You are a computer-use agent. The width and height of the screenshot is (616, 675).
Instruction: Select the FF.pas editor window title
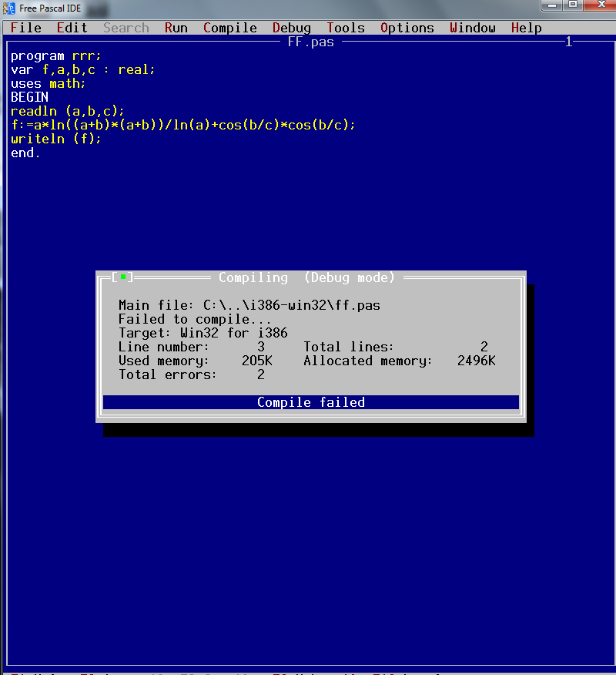[x=311, y=42]
